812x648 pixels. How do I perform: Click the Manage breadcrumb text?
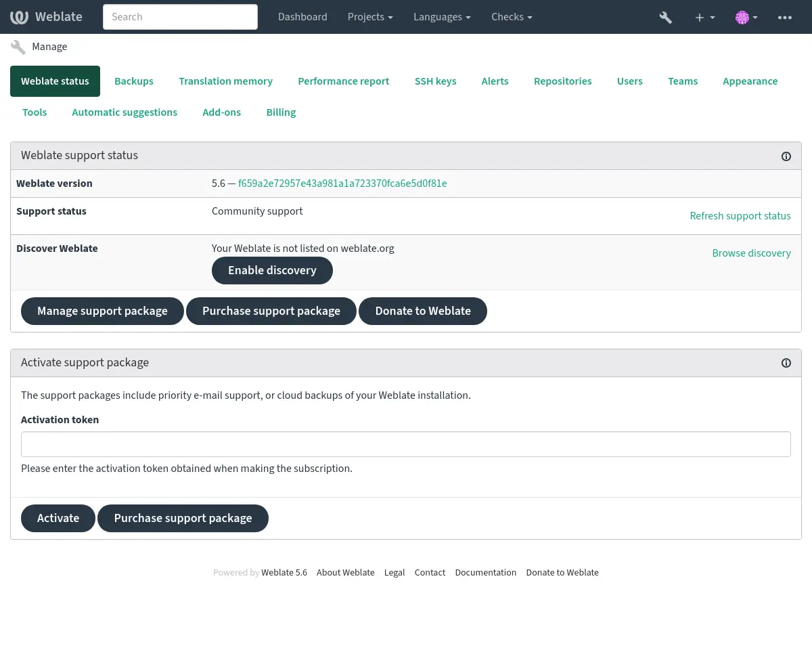click(x=49, y=47)
